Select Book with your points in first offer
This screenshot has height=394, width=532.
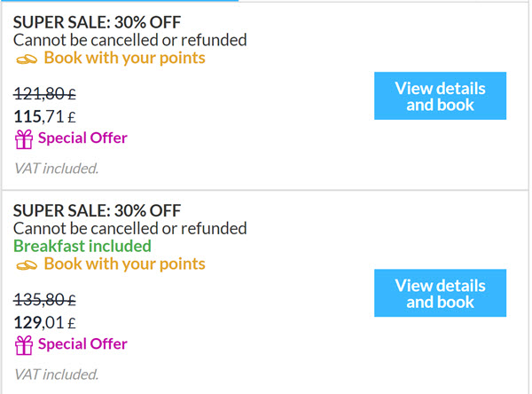pos(124,58)
